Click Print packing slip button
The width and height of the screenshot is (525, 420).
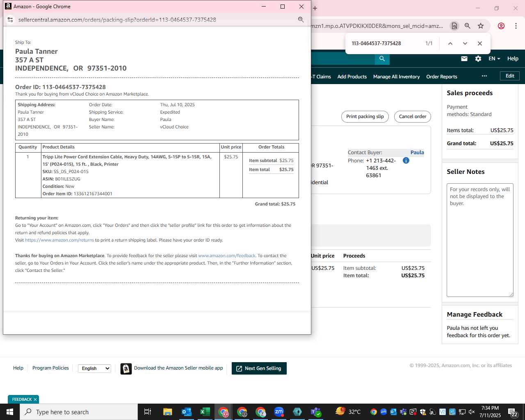tap(365, 116)
